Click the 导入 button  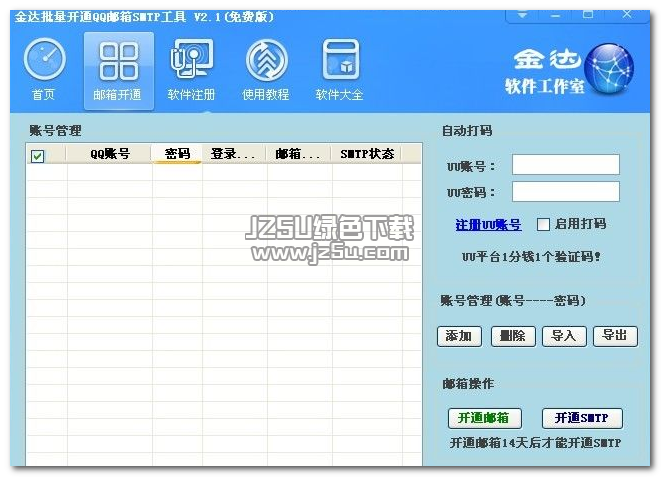tap(564, 336)
